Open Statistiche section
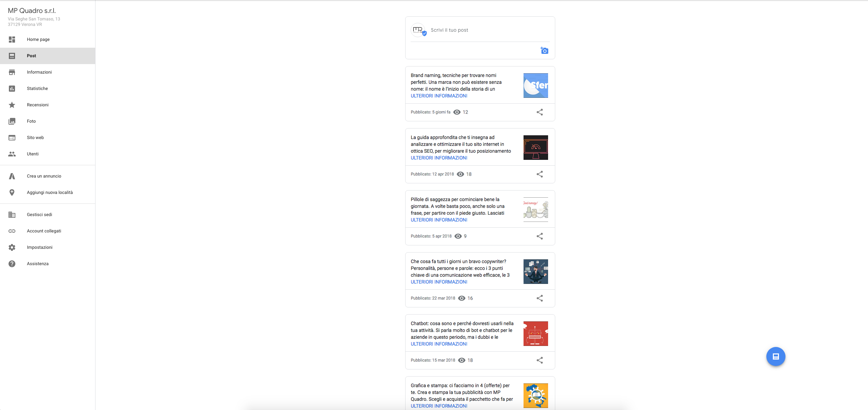Screen dimensions: 868x410 click(x=48, y=89)
